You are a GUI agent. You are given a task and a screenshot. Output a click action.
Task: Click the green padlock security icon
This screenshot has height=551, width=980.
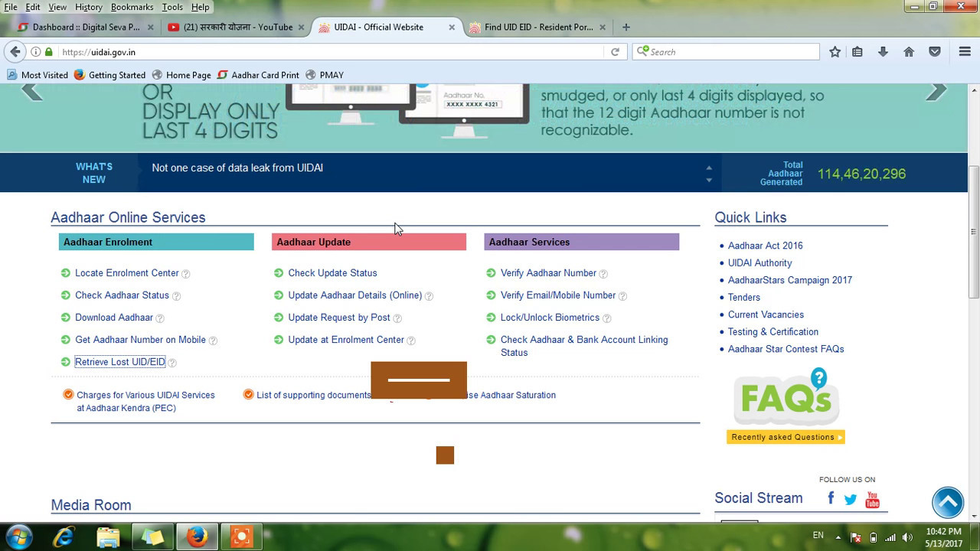click(49, 52)
